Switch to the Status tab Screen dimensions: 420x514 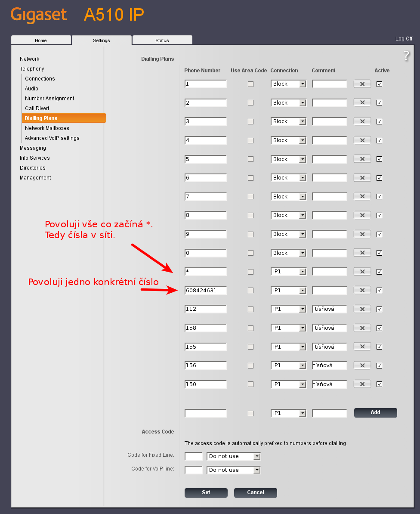click(x=162, y=40)
